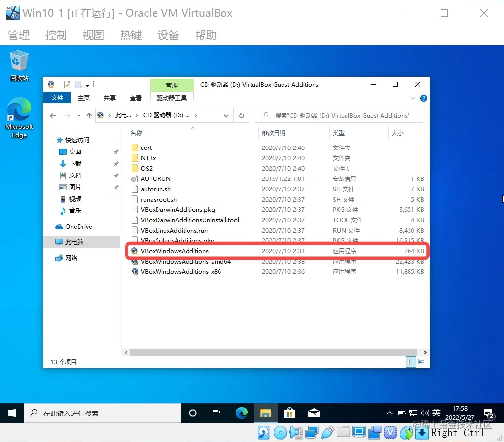
Task: Open Microsoft Store from the taskbar
Action: coord(289,413)
